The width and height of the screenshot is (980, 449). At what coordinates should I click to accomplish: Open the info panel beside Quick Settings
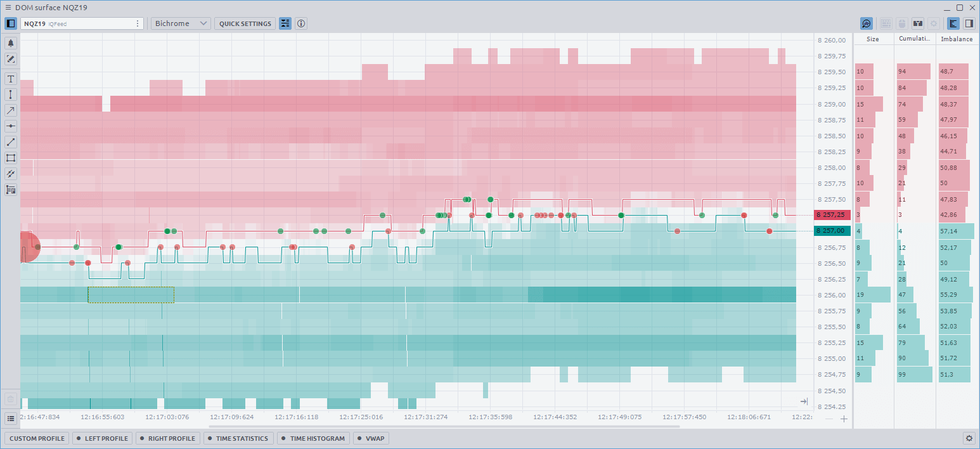(x=300, y=23)
